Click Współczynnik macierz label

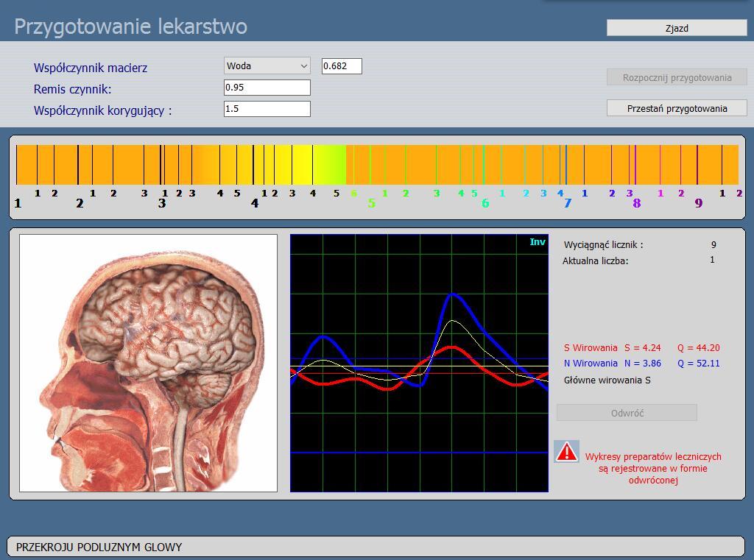91,68
